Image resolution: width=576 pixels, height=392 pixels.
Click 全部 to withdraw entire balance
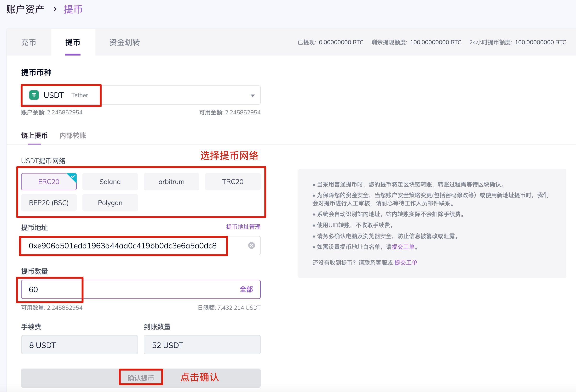coord(246,289)
